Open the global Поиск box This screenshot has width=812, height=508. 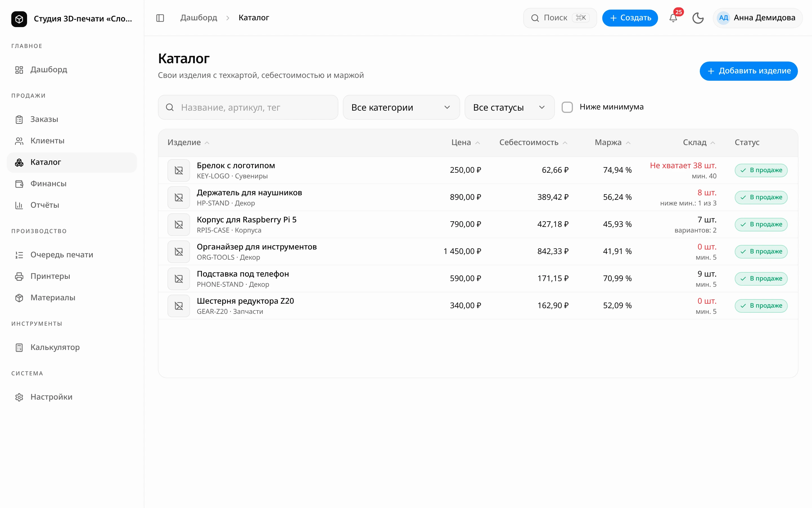[560, 18]
